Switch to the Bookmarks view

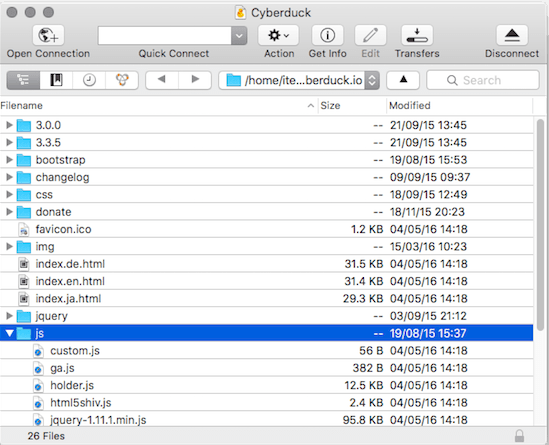pos(56,80)
